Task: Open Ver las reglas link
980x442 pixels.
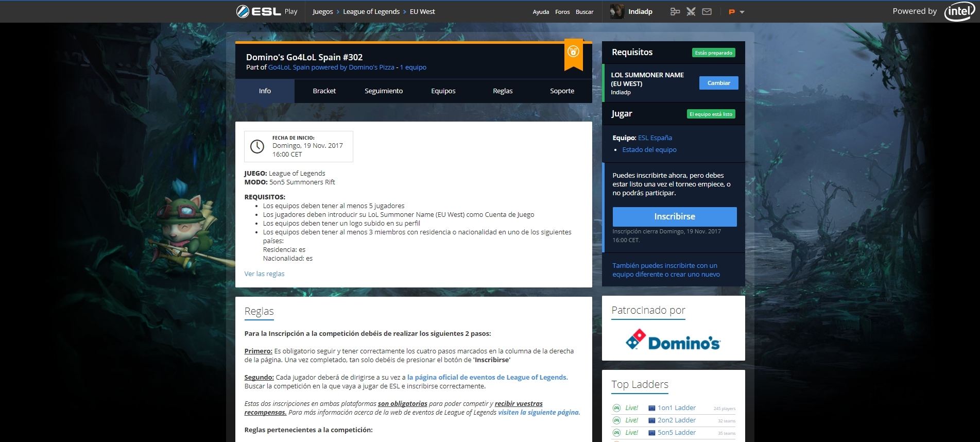Action: point(264,274)
